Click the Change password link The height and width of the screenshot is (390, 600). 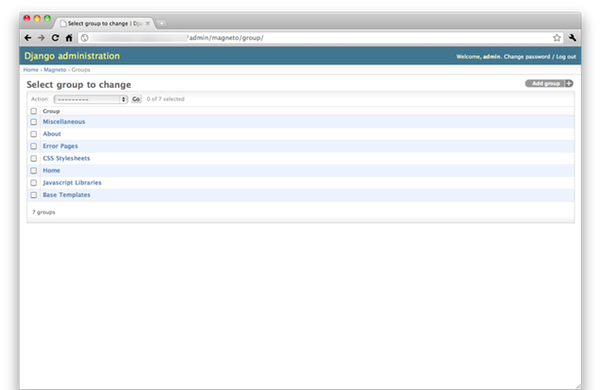527,57
